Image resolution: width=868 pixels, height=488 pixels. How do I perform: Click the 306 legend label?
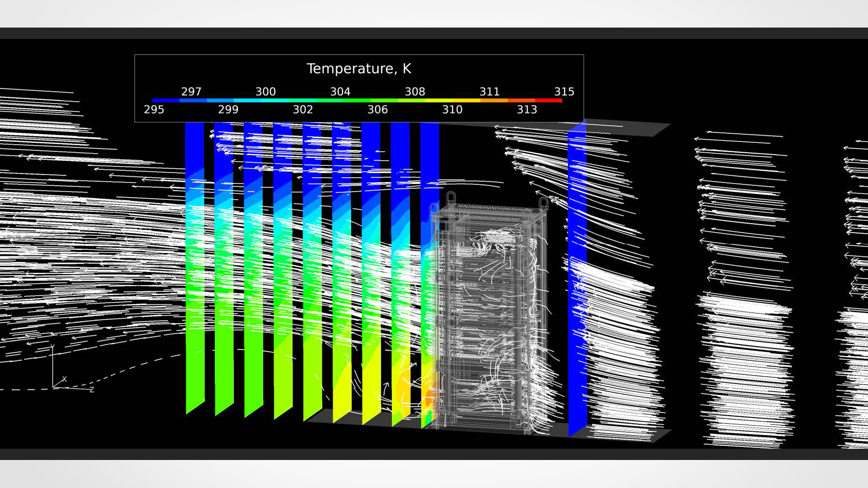point(377,110)
